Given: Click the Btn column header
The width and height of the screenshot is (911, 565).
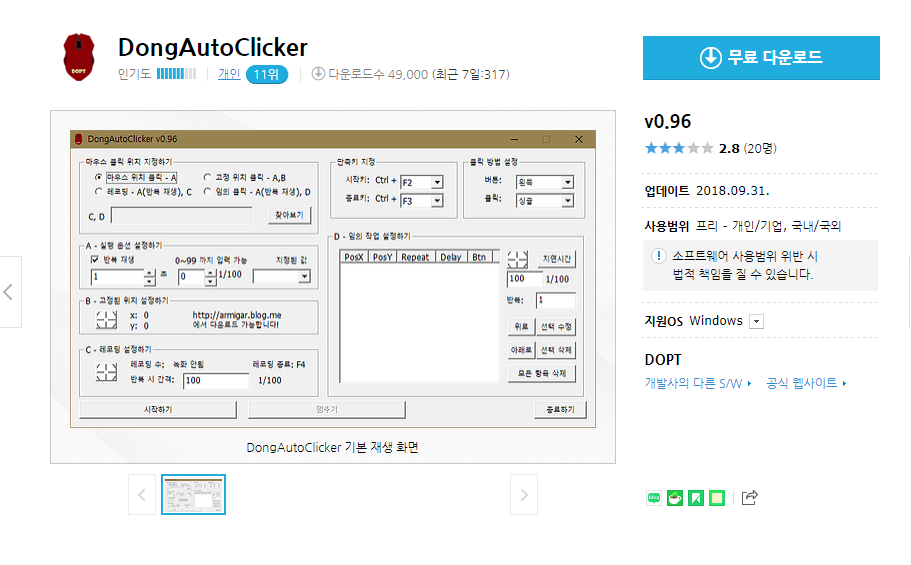Looking at the screenshot, I should pos(479,257).
